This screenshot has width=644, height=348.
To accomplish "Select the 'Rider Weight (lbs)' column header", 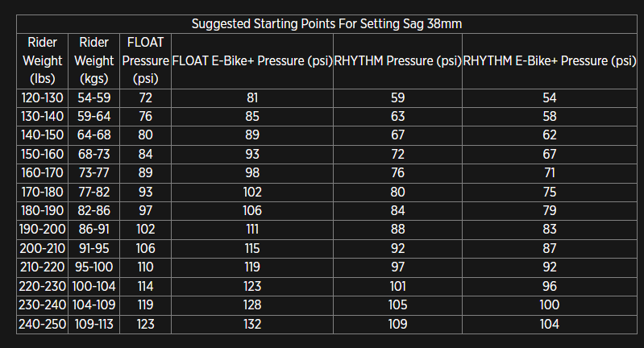I will 42,60.
